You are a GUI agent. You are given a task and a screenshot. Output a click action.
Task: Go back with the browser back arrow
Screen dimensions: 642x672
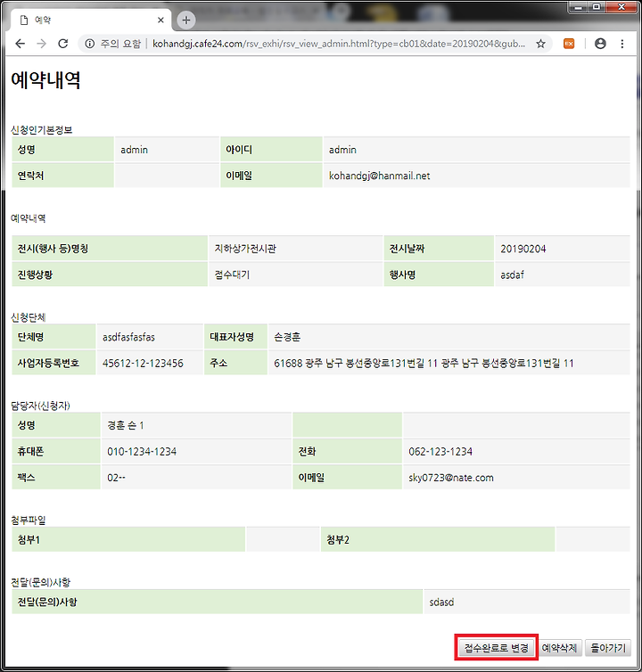(21, 44)
